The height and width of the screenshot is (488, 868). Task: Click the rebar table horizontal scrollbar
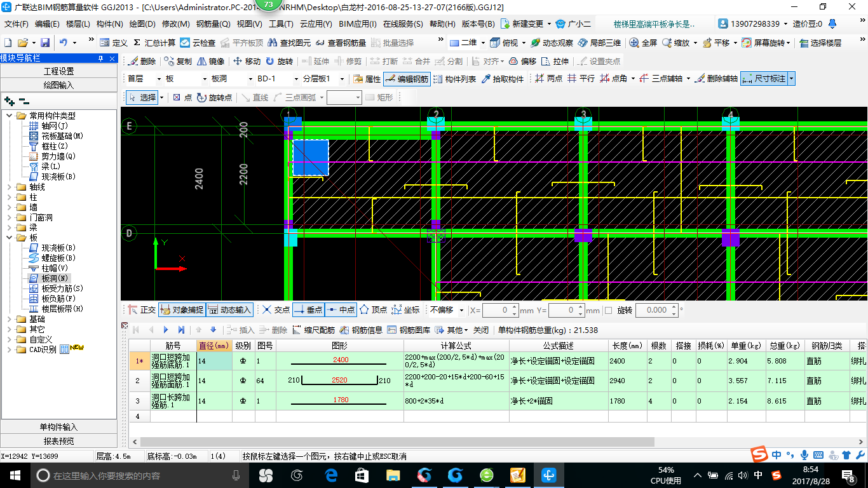coord(397,442)
